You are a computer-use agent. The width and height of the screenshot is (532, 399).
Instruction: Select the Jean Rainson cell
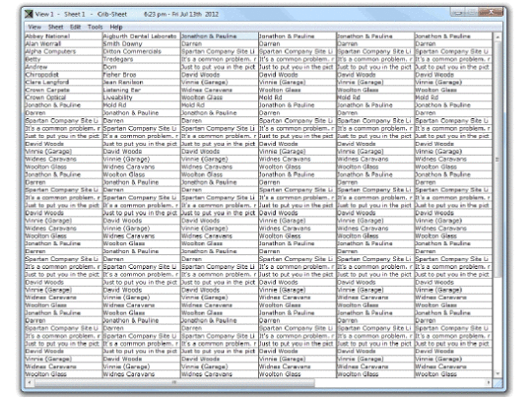coord(141,82)
